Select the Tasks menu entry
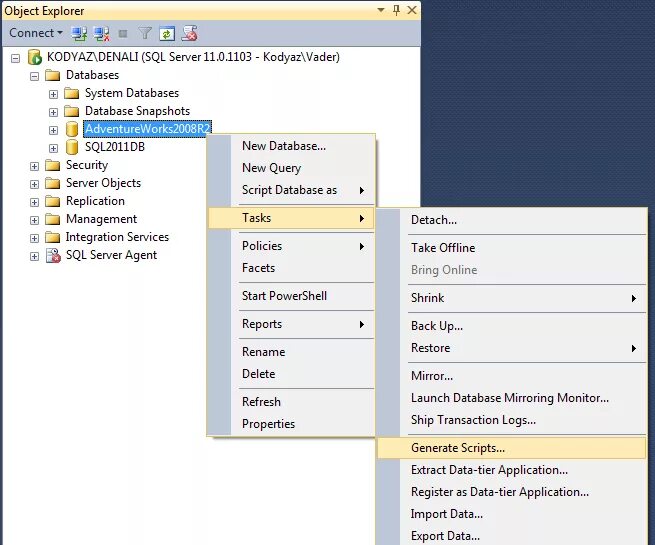 tap(291, 218)
